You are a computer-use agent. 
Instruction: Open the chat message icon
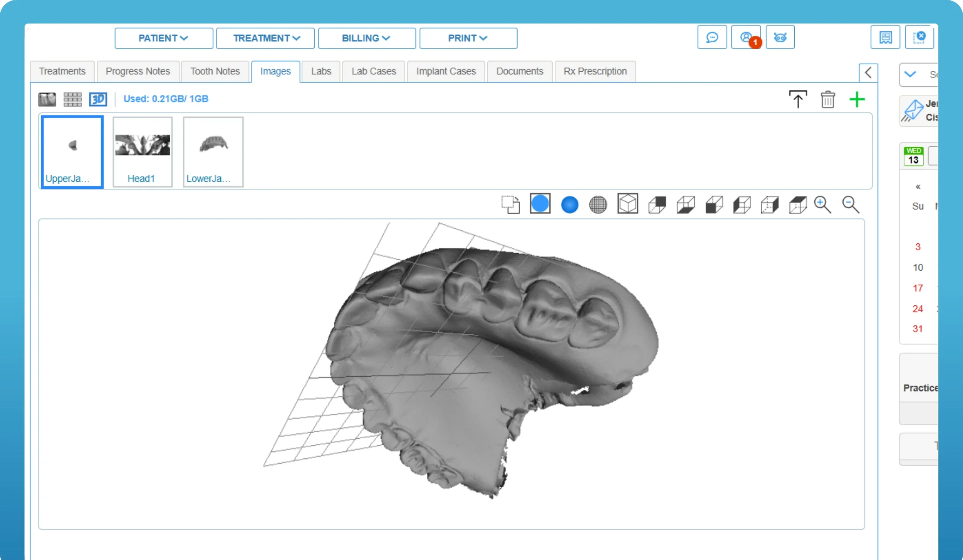tap(712, 37)
